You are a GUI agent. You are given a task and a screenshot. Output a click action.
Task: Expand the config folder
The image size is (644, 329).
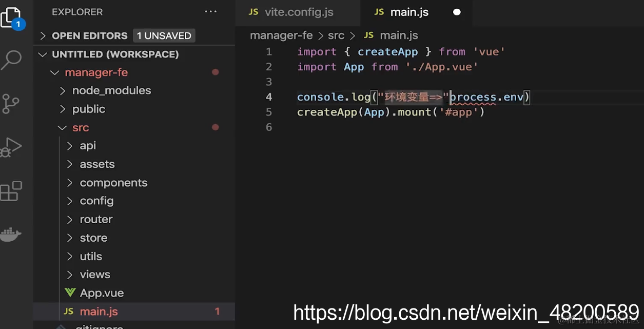pos(134,201)
